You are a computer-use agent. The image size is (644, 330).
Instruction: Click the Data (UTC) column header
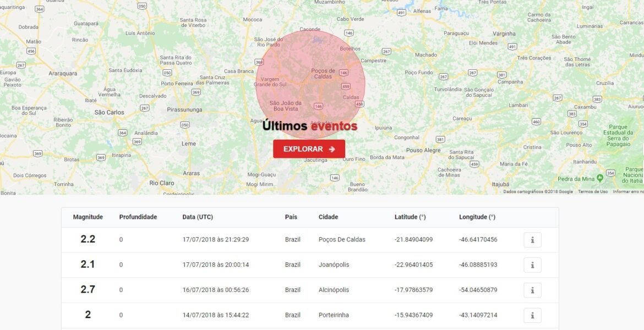197,217
